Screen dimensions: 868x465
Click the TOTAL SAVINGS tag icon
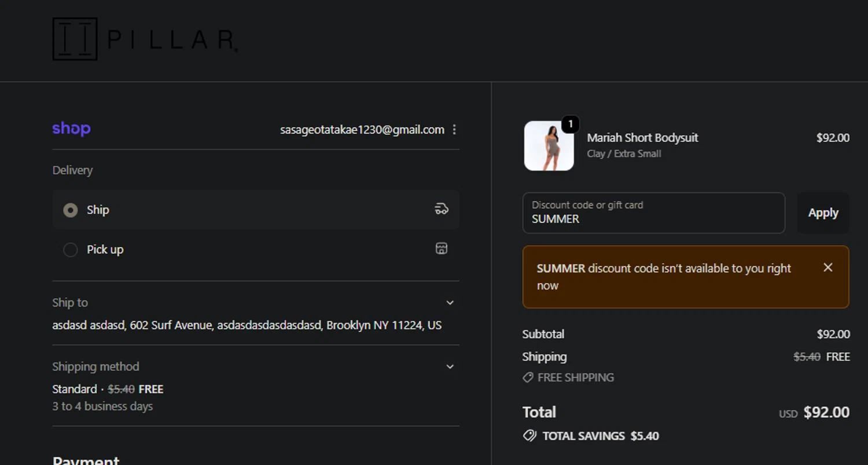coord(529,436)
